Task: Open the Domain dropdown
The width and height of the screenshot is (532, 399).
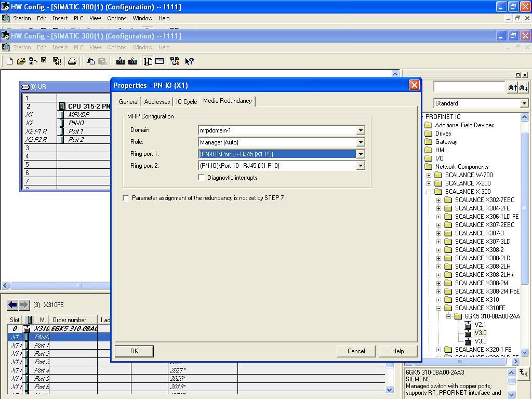Action: pos(361,130)
